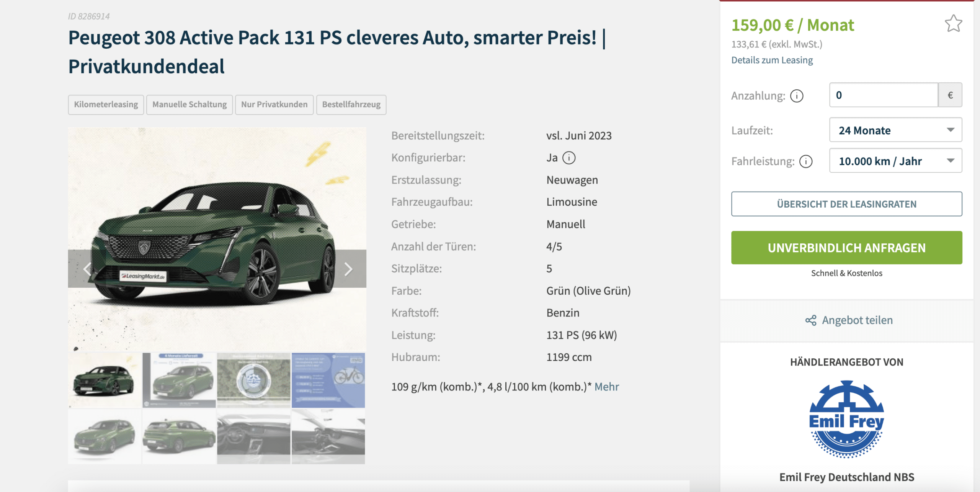Image resolution: width=980 pixels, height=492 pixels.
Task: Click Händlerangebot von heading
Action: tap(846, 362)
